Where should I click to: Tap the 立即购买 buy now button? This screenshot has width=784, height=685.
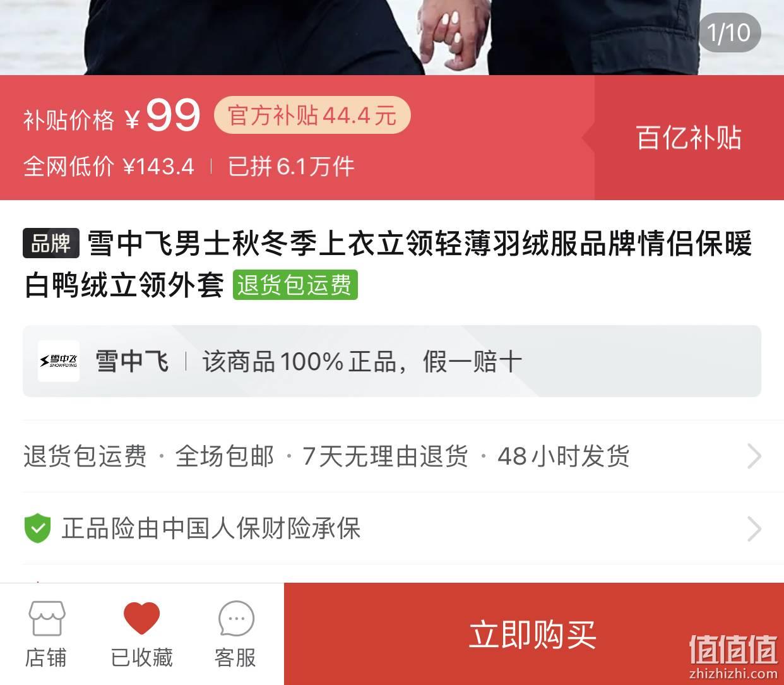(x=533, y=634)
